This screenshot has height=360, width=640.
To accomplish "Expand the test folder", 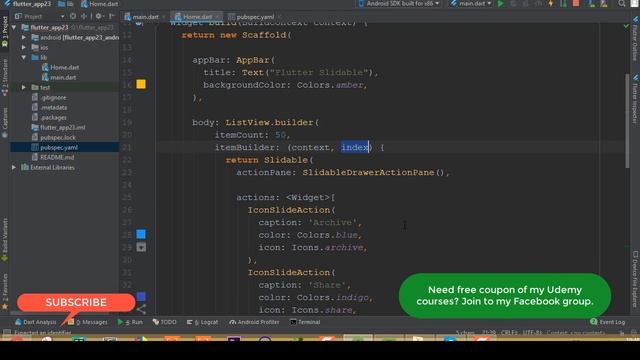I will pos(24,87).
